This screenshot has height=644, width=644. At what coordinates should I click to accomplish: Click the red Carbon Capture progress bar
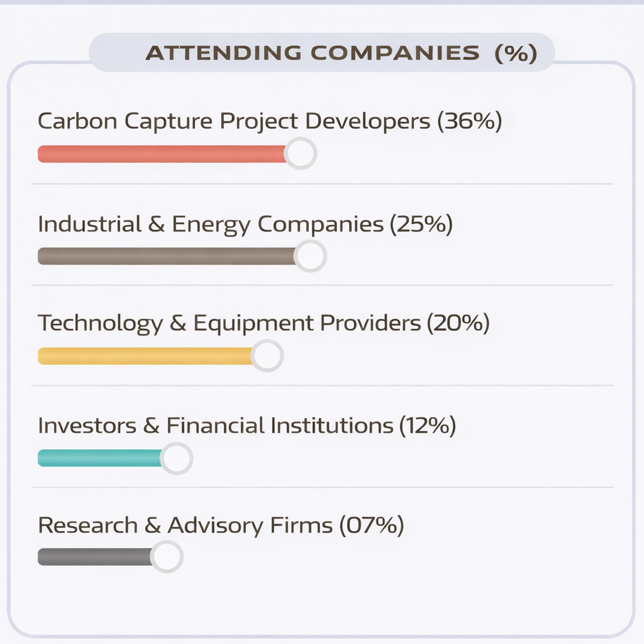pos(162,154)
